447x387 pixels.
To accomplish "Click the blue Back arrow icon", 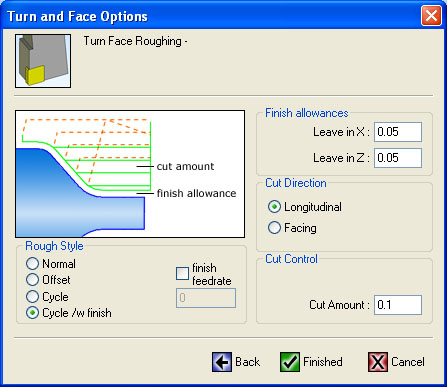I will (222, 362).
